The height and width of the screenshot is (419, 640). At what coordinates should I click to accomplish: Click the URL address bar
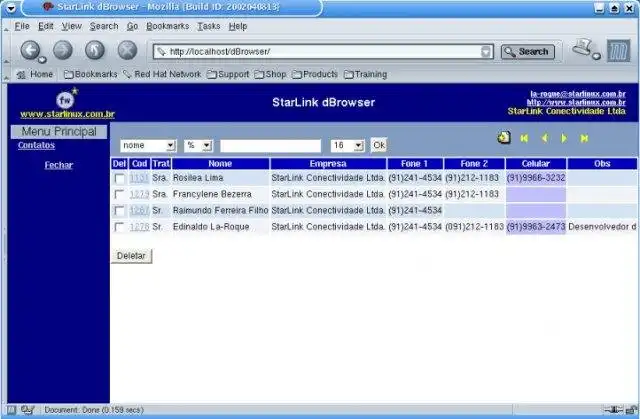click(x=322, y=52)
